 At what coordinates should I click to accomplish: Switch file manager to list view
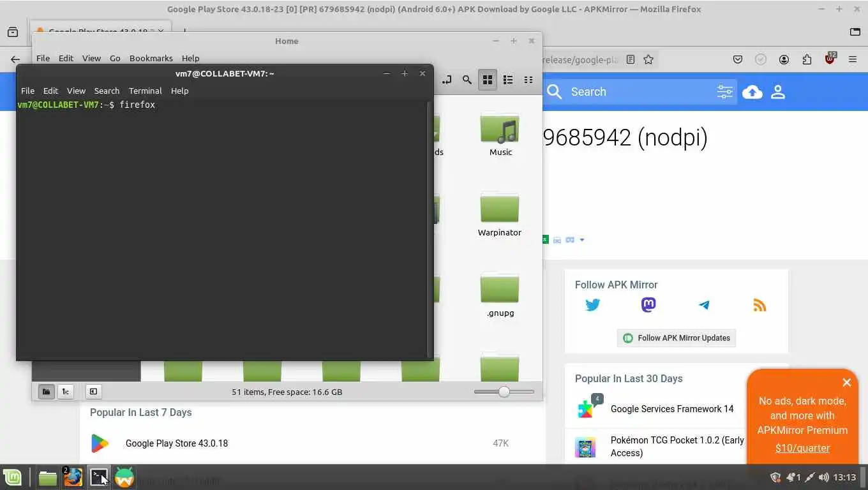508,80
